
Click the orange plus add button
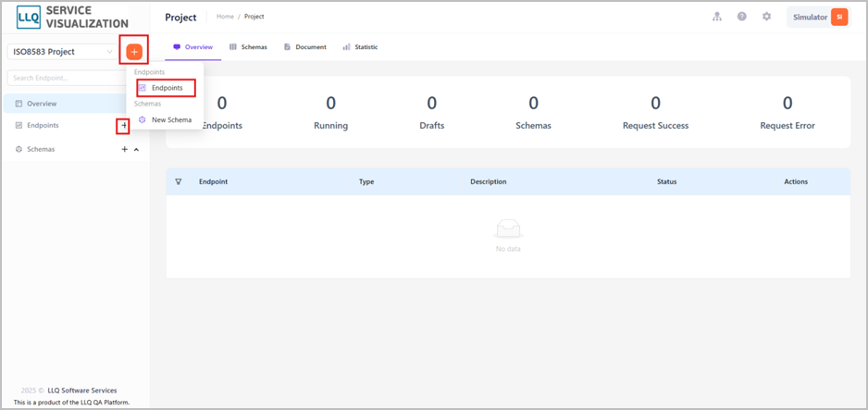click(134, 52)
